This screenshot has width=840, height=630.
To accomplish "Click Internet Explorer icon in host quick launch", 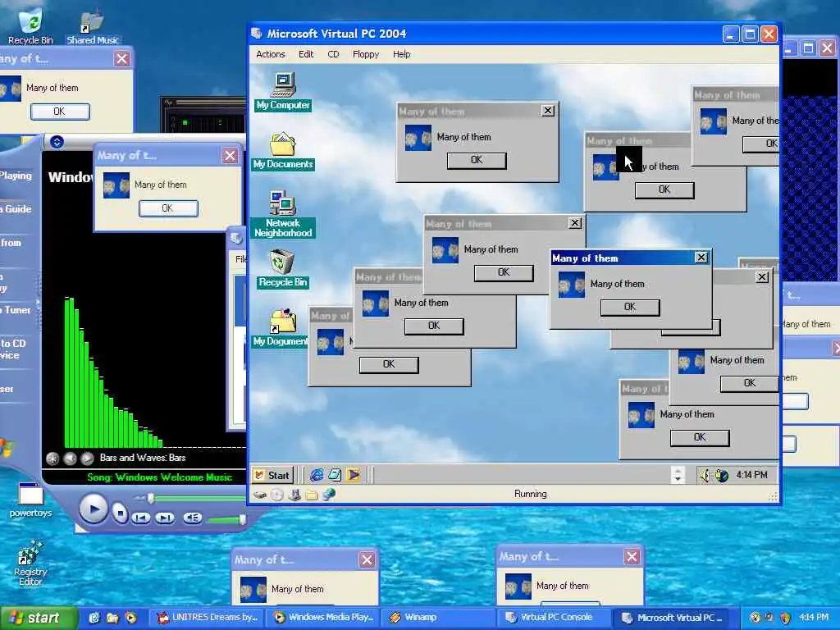I will [x=94, y=618].
